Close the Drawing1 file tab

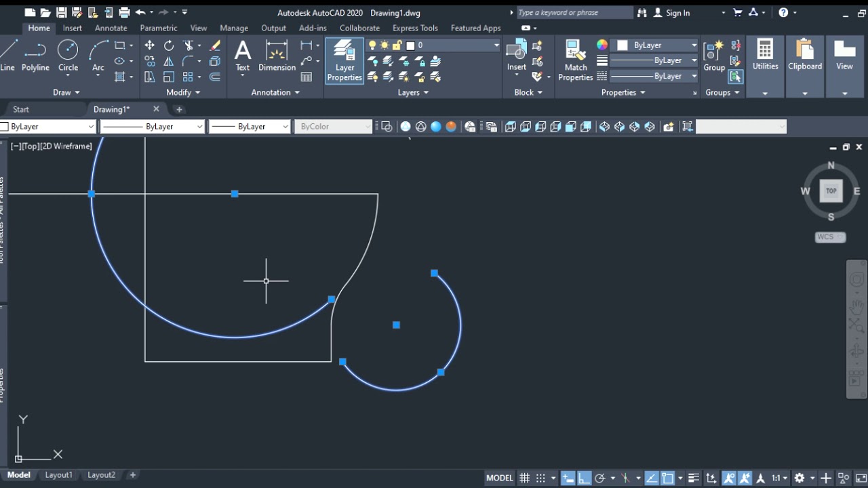pyautogui.click(x=156, y=109)
